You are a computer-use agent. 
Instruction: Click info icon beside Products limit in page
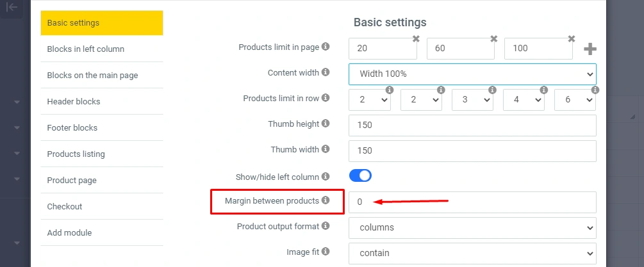(326, 47)
